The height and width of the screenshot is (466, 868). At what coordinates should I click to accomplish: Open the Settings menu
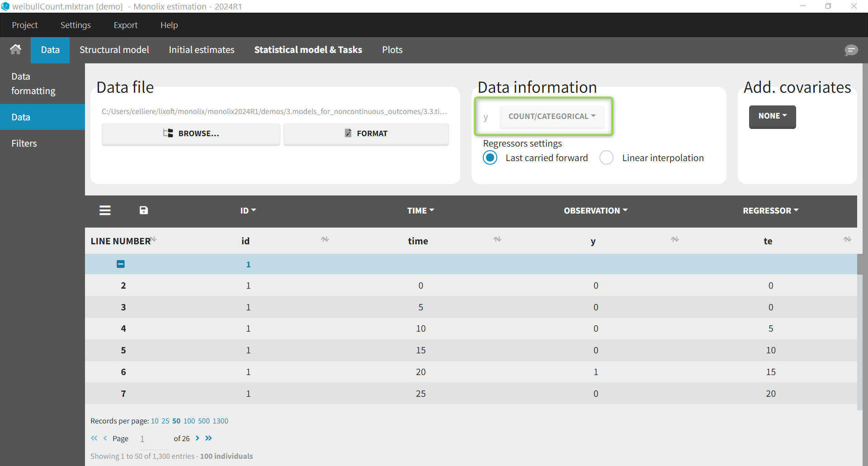pyautogui.click(x=75, y=25)
